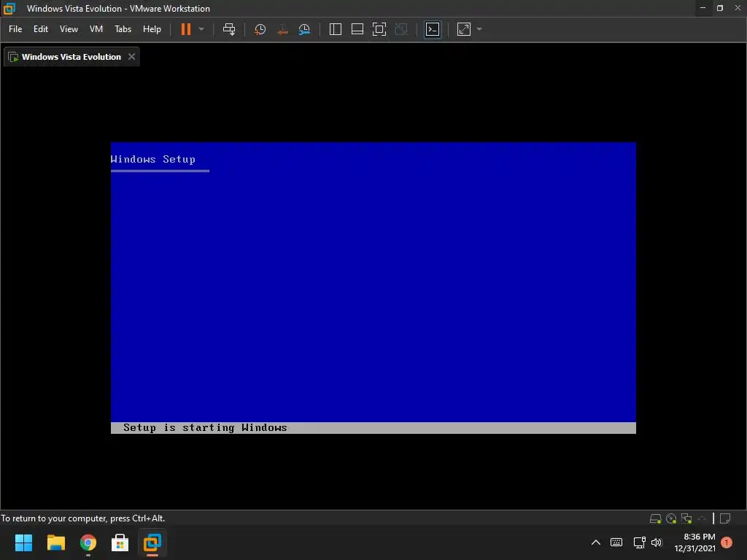
Task: Click the 'Windows Setup' heading text
Action: coord(153,159)
